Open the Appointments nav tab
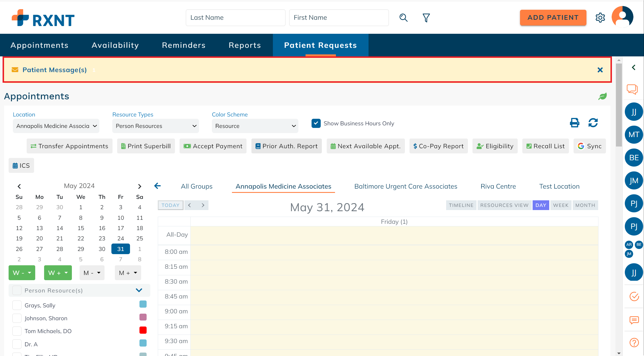Viewport: 644px width, 356px height. click(x=39, y=45)
